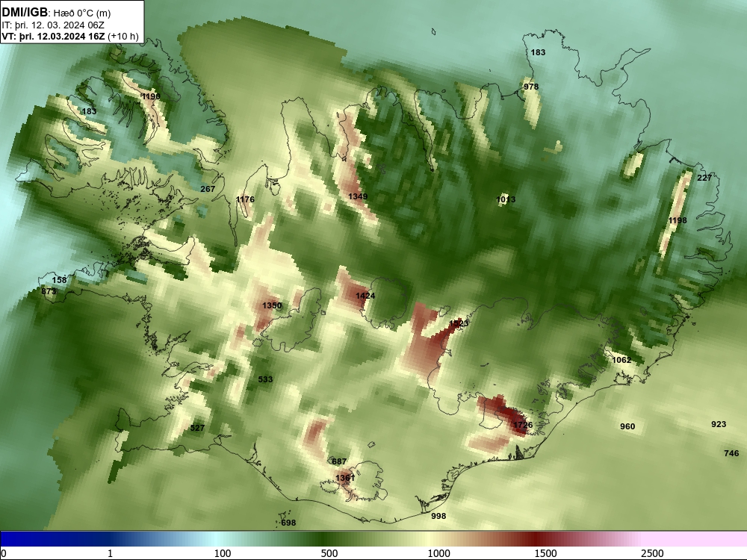The width and height of the screenshot is (747, 560).
Task: Click the 873 height label
Action: click(x=49, y=291)
